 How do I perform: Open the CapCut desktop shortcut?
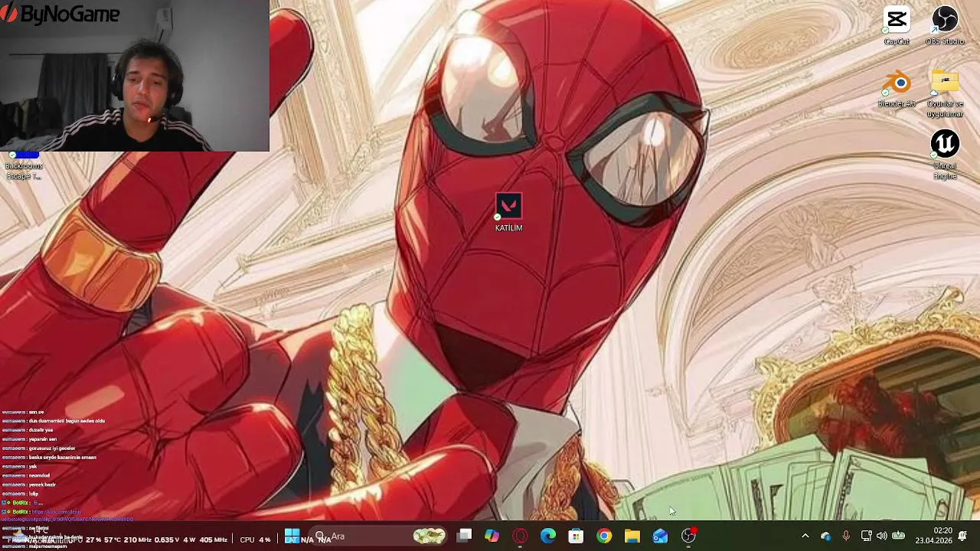pos(897,25)
